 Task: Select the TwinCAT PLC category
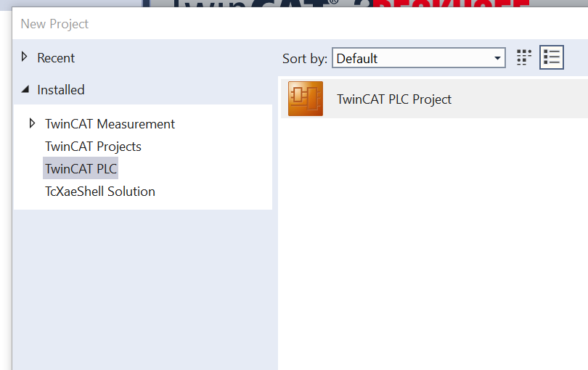coord(81,169)
